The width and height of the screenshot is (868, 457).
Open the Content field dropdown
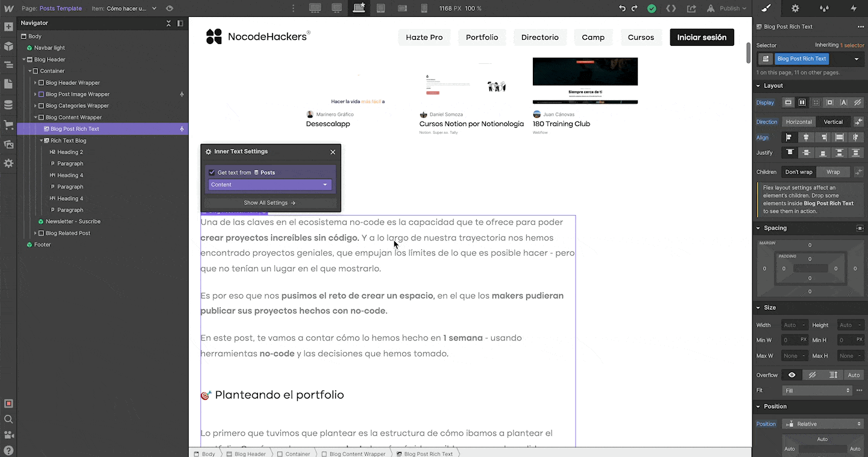[x=269, y=184]
